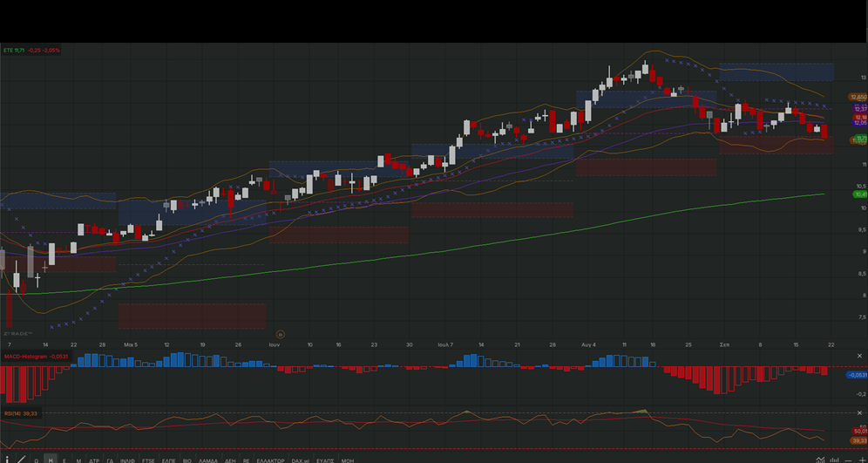Screen dimensions: 868x463
Task: Load the ΜΟΗ symbol shortcut
Action: (348, 460)
